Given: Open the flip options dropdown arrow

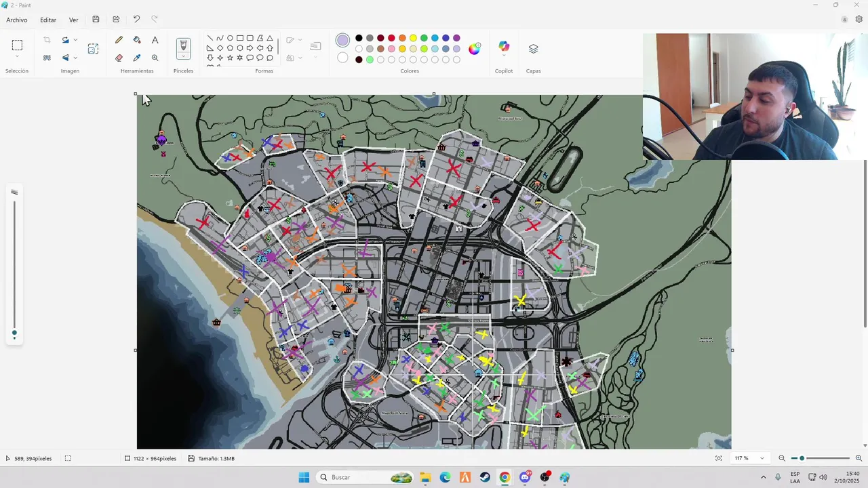Looking at the screenshot, I should click(75, 58).
